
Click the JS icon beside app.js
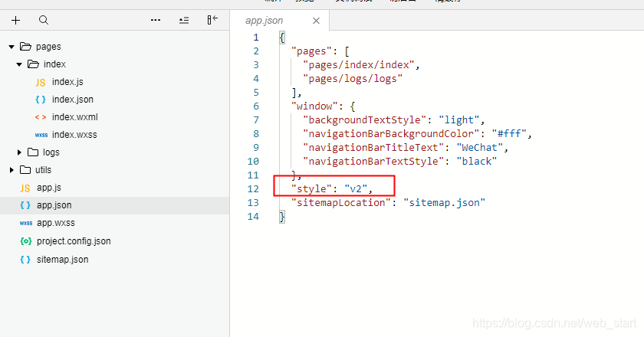click(25, 188)
